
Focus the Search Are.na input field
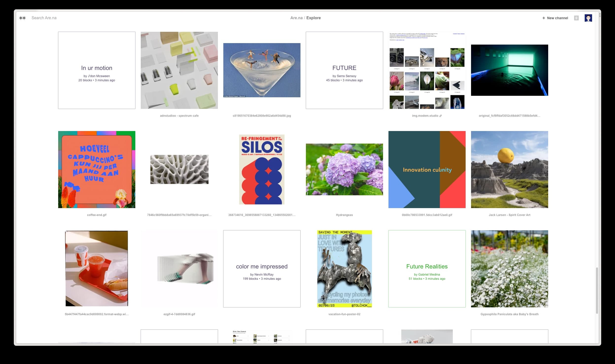(44, 18)
